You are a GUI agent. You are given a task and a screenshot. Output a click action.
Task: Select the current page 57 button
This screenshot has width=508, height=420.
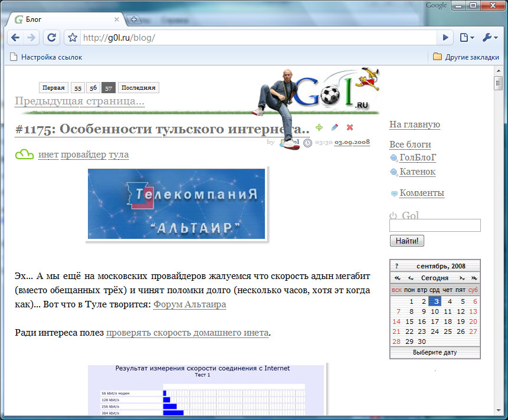pyautogui.click(x=108, y=87)
